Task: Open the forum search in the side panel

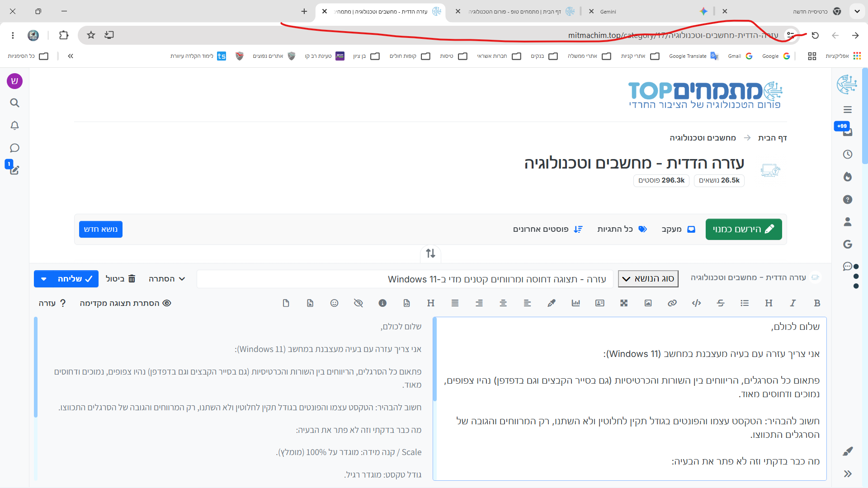Action: pos(14,103)
